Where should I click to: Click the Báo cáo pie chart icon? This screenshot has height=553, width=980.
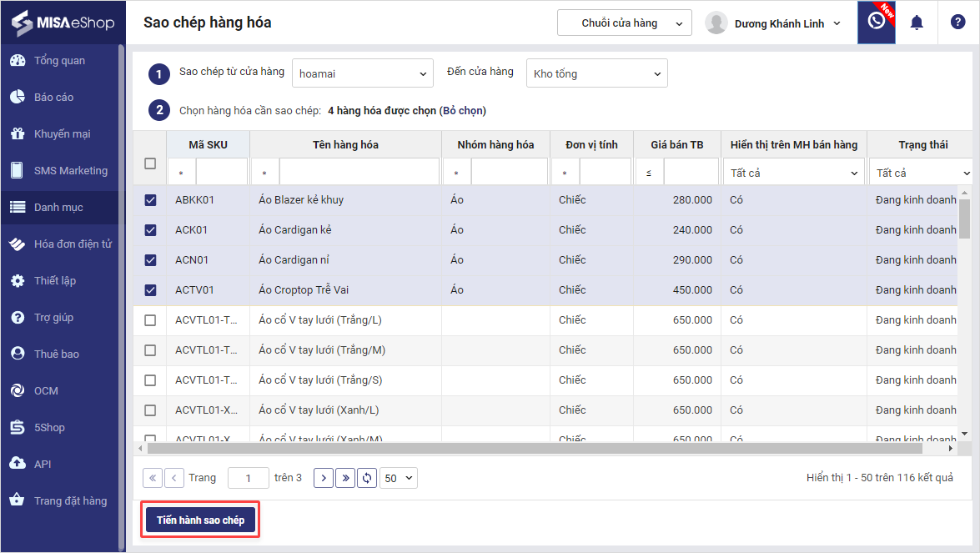[x=18, y=97]
